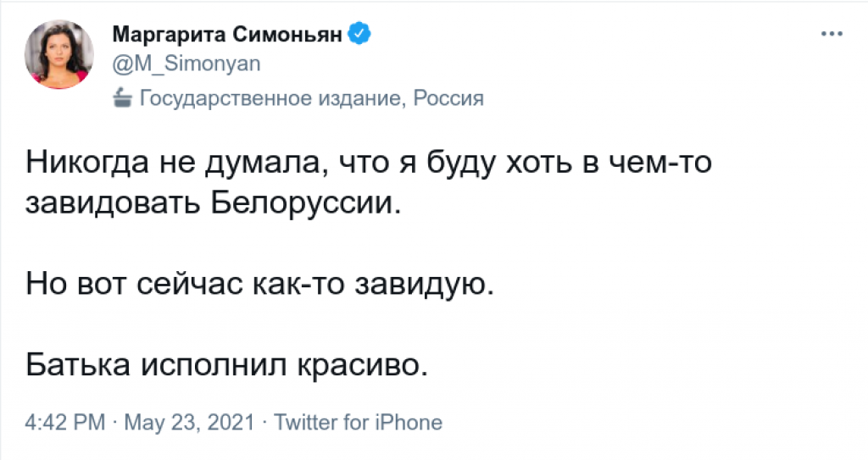Click the word красиво ending the tweet
The width and height of the screenshot is (868, 460).
(x=359, y=366)
